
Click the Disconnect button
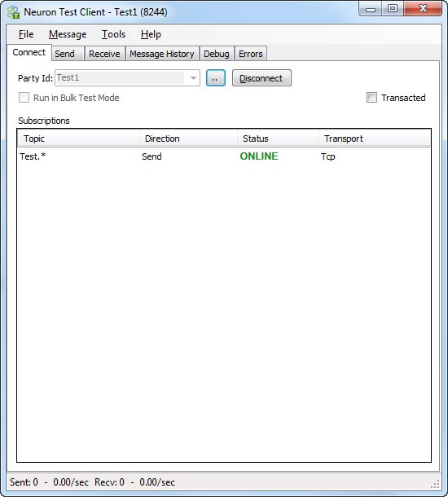tap(261, 78)
